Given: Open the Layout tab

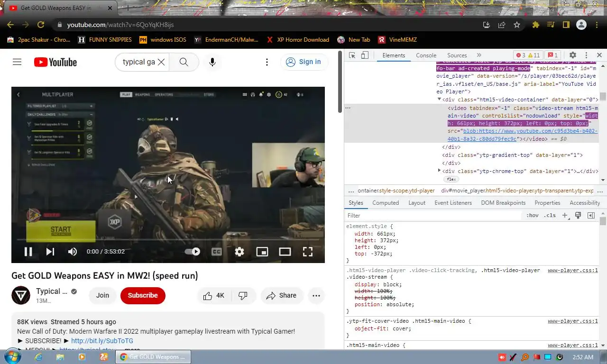Looking at the screenshot, I should 417,203.
